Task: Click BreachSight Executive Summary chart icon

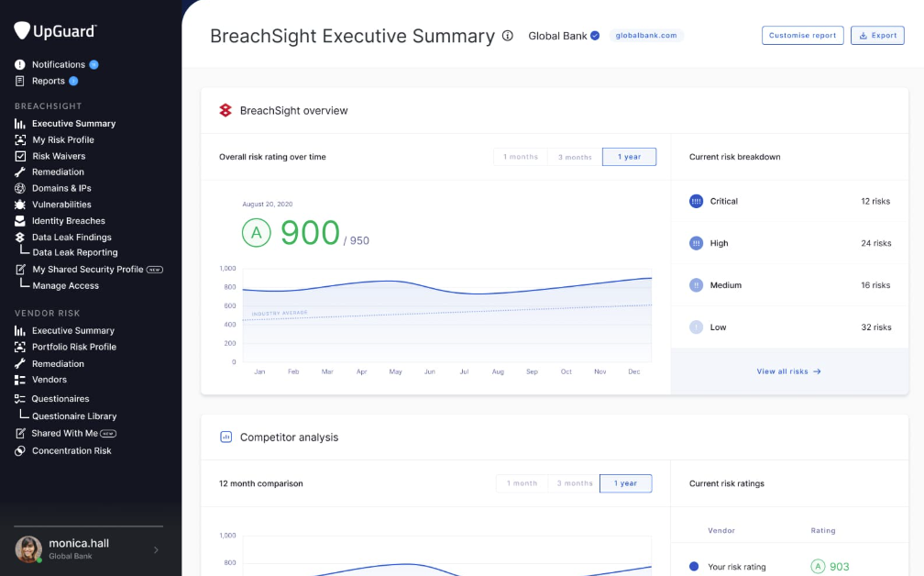Action: click(20, 124)
